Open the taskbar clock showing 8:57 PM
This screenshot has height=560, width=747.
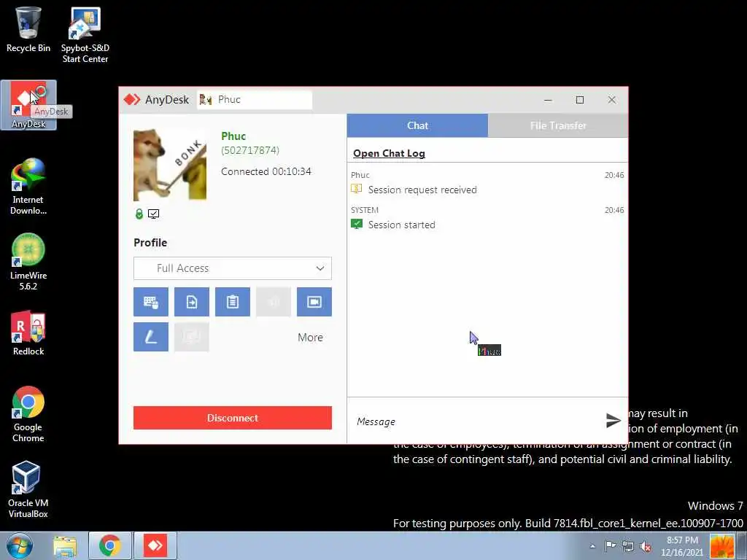[682, 546]
